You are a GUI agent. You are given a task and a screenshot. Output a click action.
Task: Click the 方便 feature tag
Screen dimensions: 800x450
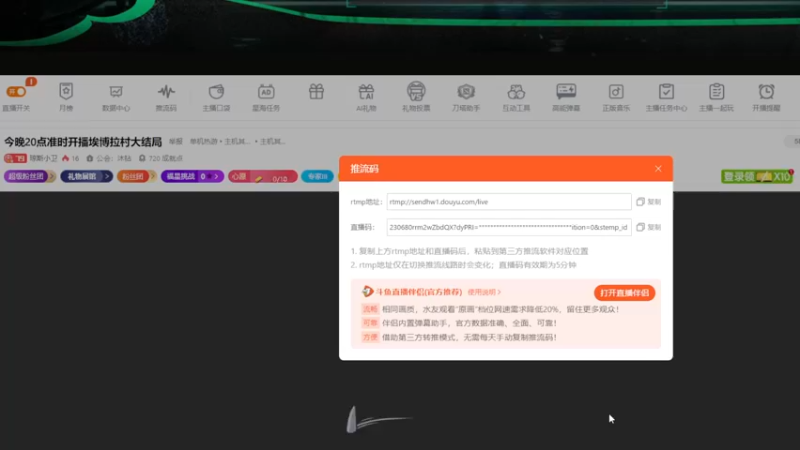coord(370,337)
